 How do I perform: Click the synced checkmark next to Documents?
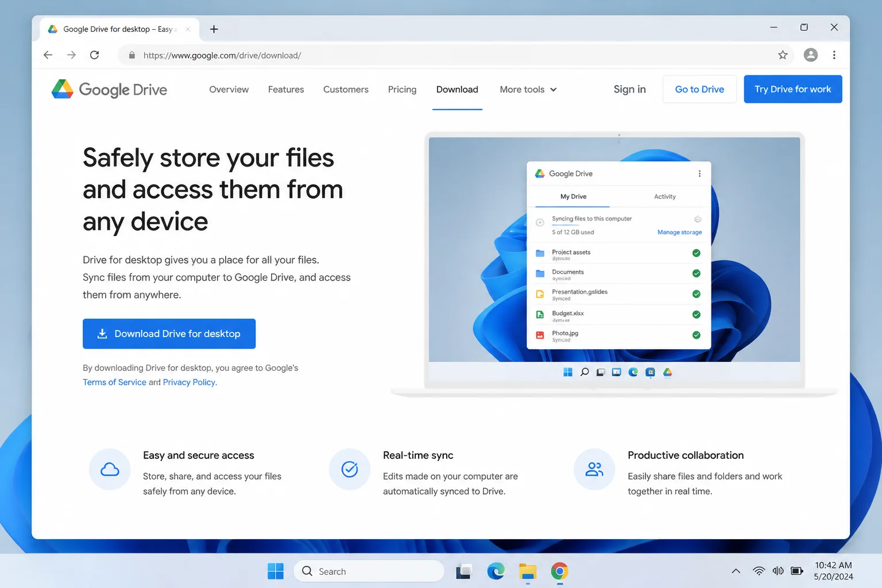pos(697,273)
